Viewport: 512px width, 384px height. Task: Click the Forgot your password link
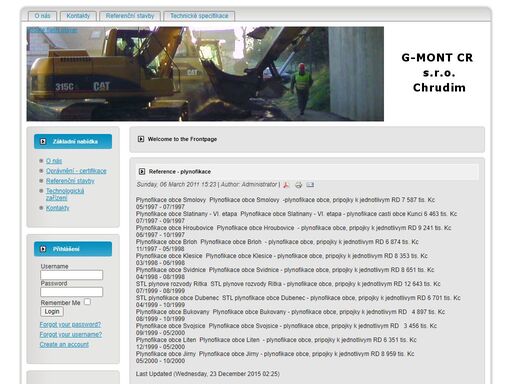70,324
